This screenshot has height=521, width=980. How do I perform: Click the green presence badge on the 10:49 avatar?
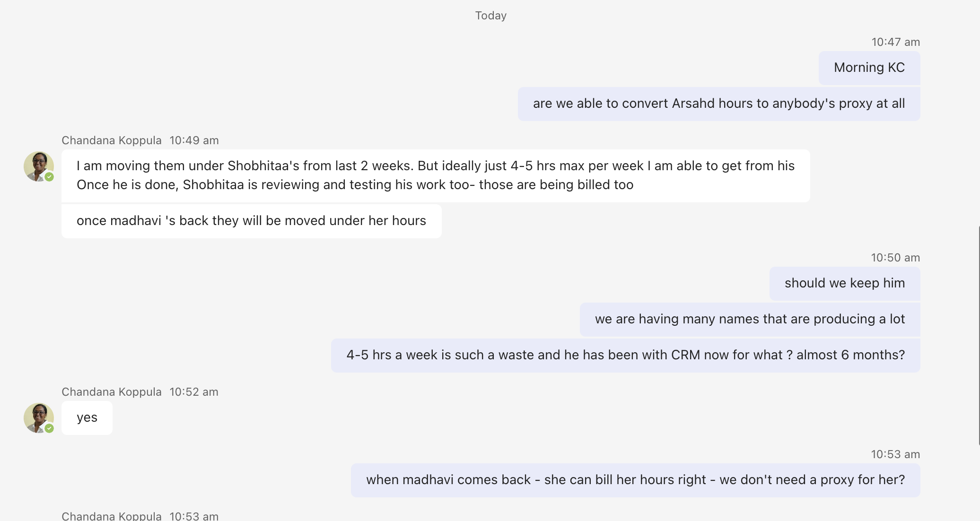pyautogui.click(x=49, y=177)
